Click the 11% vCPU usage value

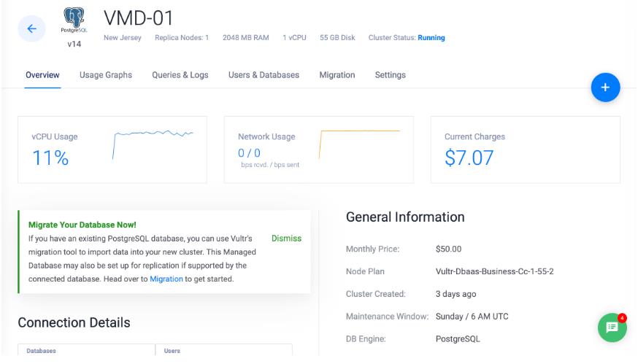[50, 158]
